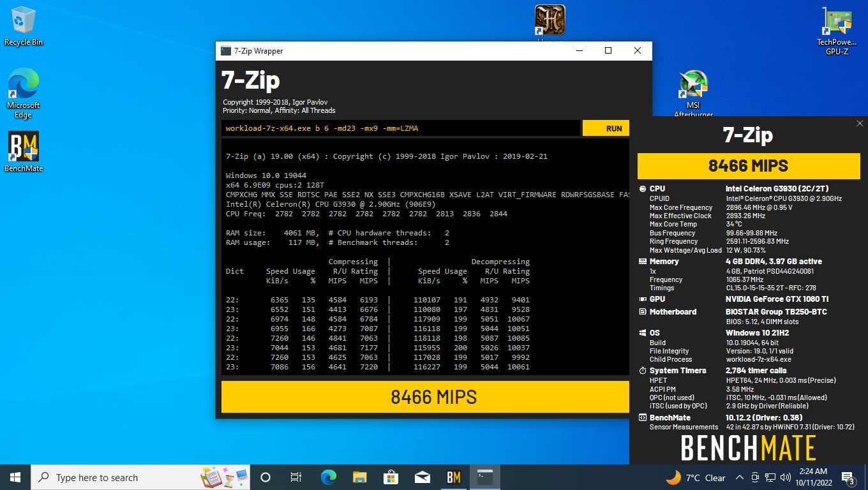Open the Heaven benchmark desktop shortcut
The image size is (868, 490).
point(550,22)
